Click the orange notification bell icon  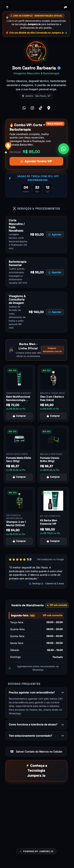point(8,146)
